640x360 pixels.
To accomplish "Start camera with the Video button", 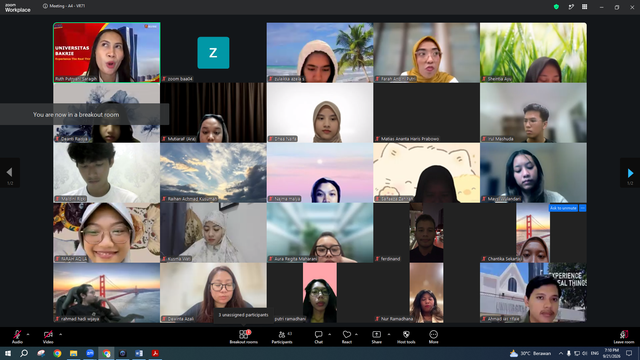I will point(48,337).
